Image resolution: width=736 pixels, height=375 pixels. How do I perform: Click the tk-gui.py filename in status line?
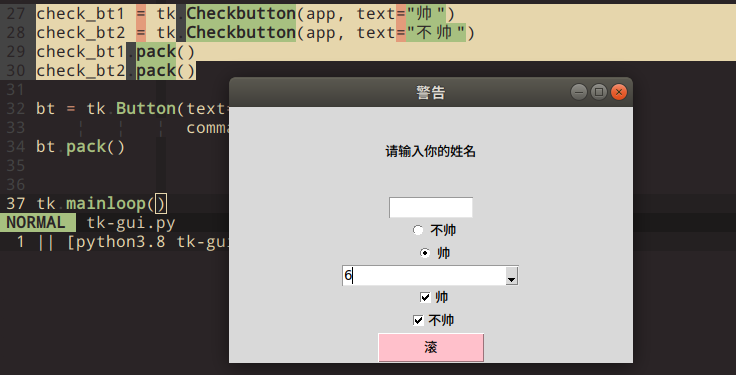[131, 223]
